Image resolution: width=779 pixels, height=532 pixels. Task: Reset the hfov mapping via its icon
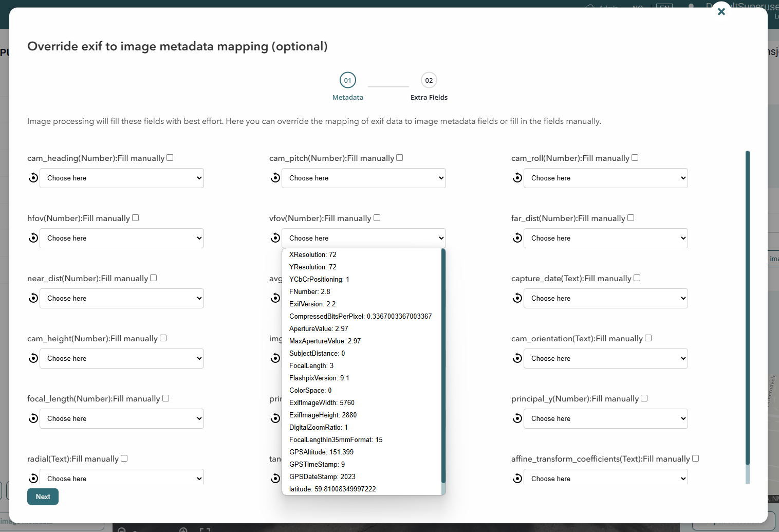33,238
